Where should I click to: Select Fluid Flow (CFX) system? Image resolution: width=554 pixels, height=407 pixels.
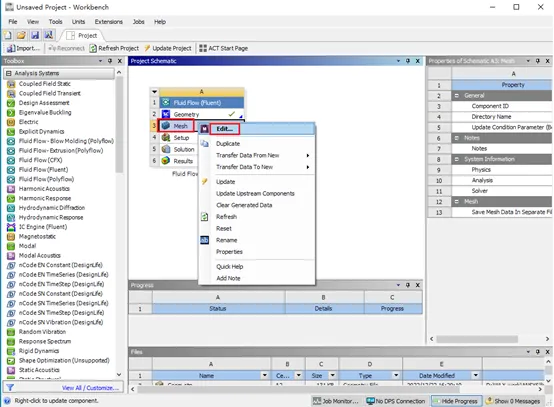[x=40, y=160]
